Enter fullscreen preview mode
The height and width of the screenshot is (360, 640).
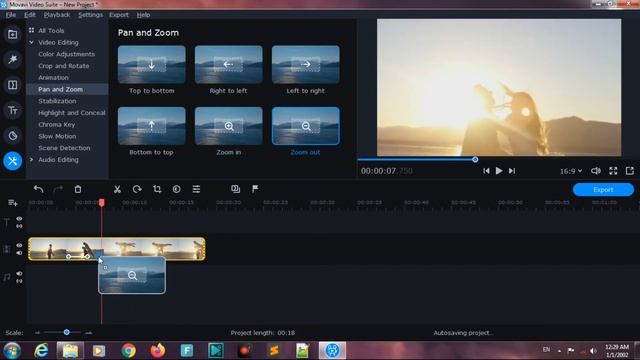click(613, 171)
